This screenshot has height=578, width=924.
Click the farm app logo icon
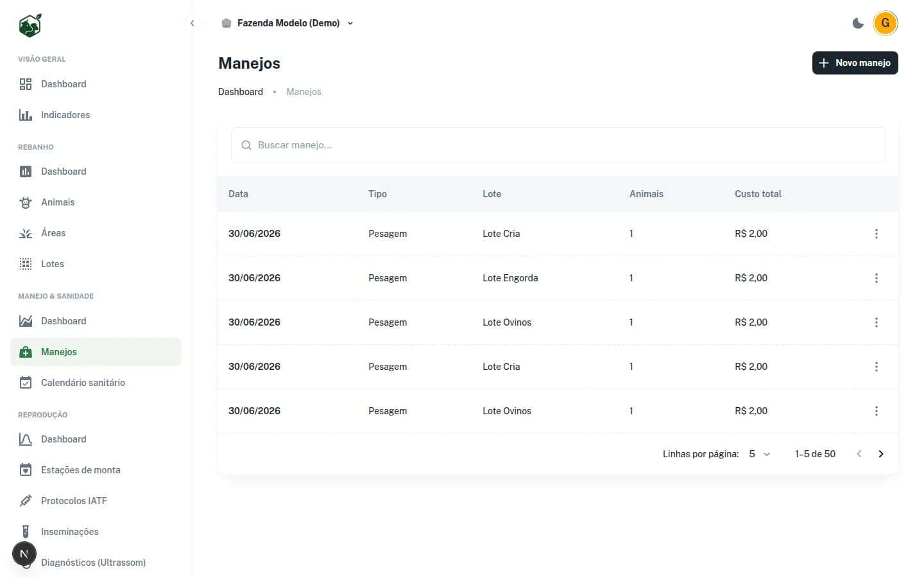(x=30, y=26)
